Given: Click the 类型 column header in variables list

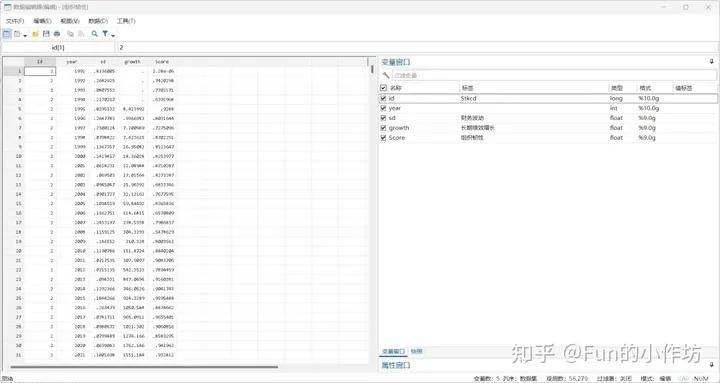Looking at the screenshot, I should 616,88.
